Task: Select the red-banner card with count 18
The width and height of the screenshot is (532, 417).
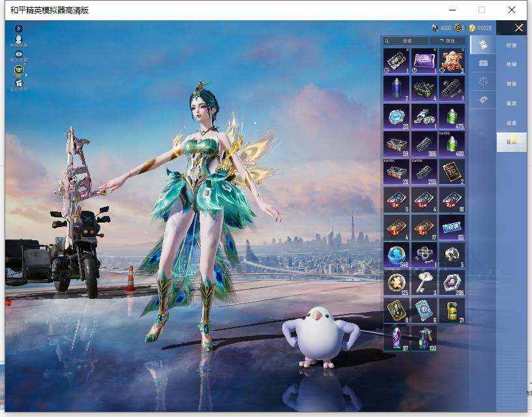Action: 452,200
